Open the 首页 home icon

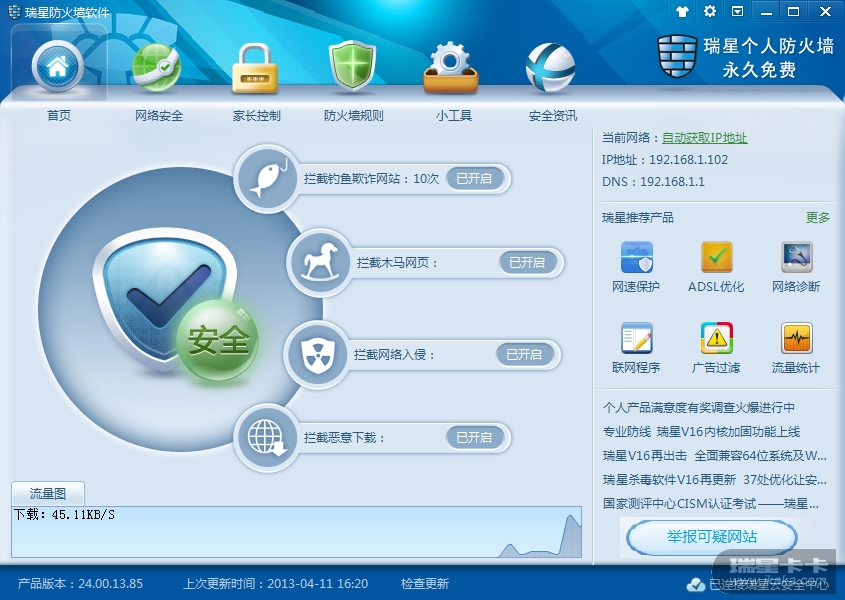[x=58, y=67]
